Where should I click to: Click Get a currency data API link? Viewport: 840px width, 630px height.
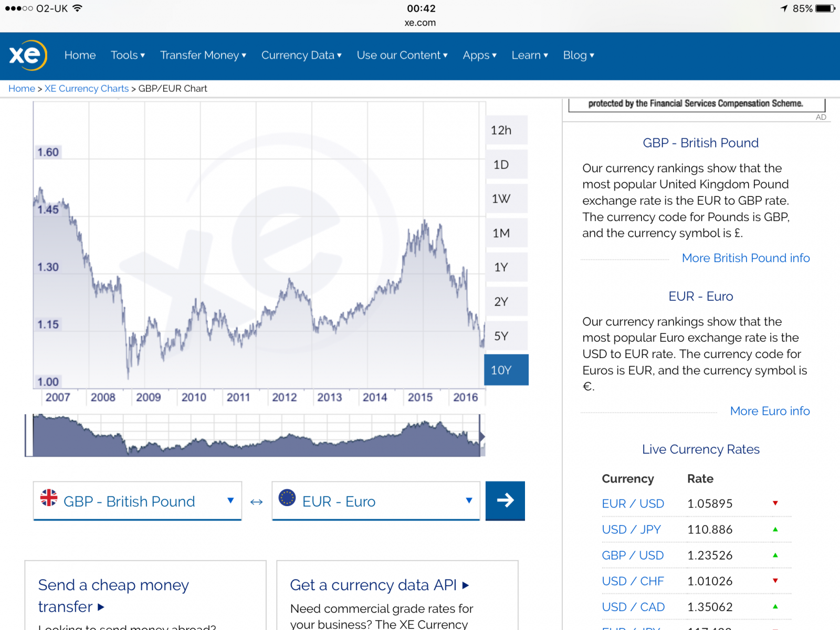tap(380, 585)
